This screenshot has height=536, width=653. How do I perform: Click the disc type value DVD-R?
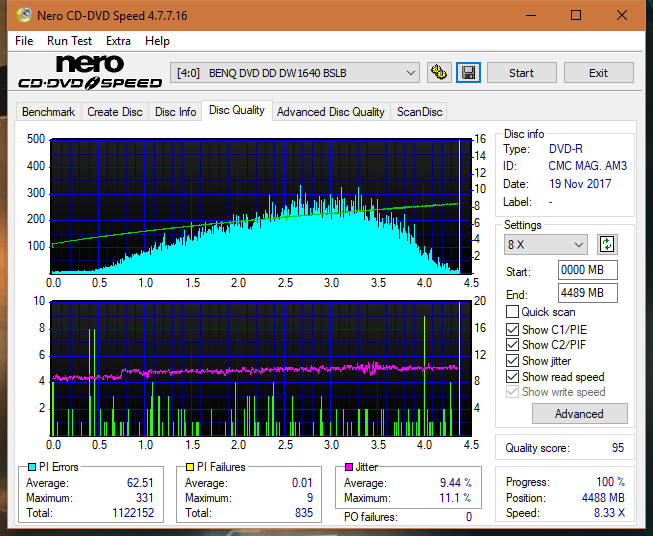(x=566, y=149)
